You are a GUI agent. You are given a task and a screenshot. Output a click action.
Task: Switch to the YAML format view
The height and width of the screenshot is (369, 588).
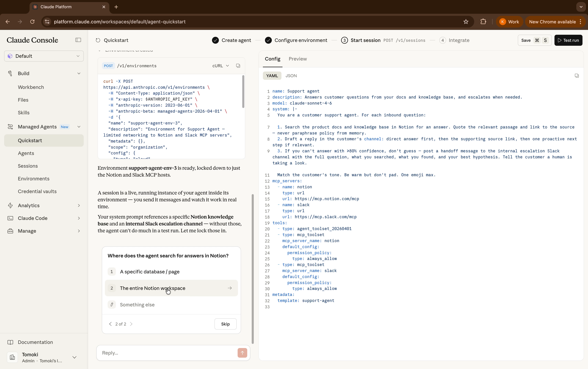[x=272, y=76]
